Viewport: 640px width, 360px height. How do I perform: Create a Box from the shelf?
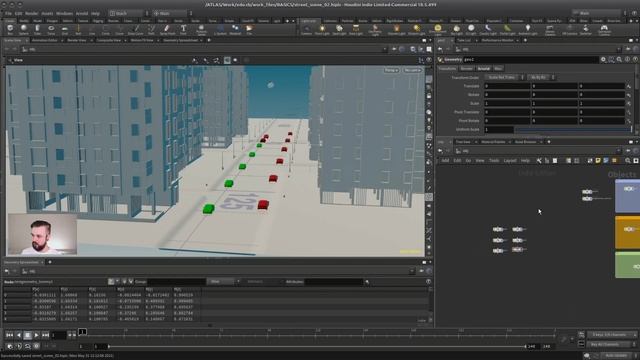click(x=10, y=29)
